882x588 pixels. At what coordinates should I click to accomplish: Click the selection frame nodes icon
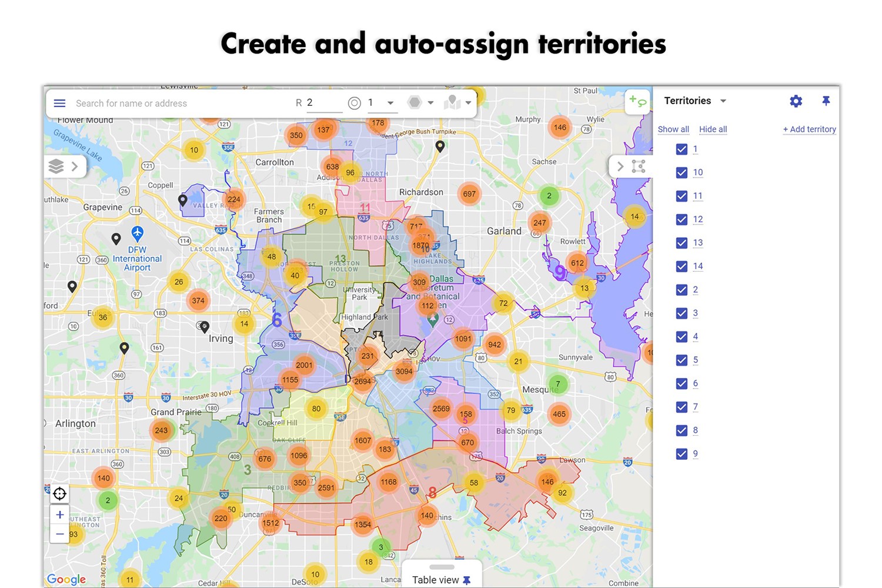pyautogui.click(x=639, y=166)
